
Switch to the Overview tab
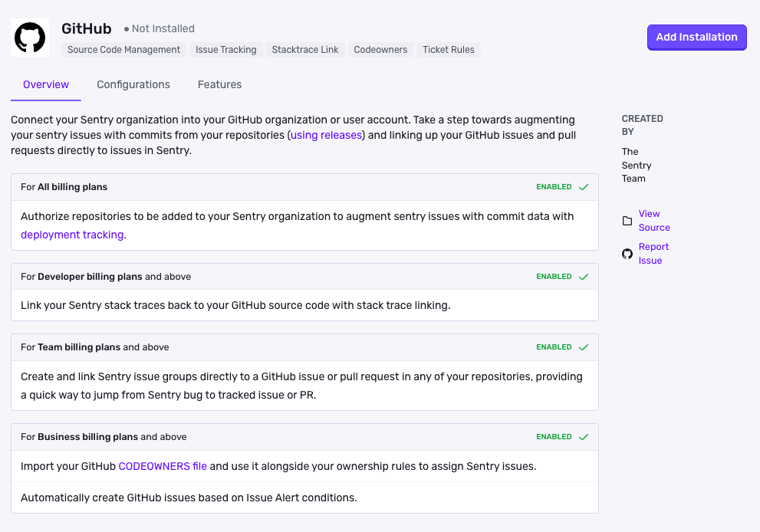(46, 84)
